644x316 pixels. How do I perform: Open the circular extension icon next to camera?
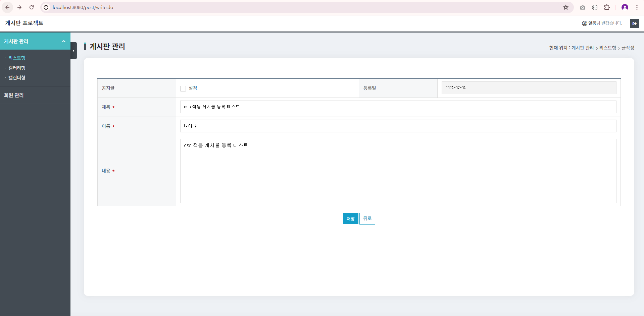[x=595, y=7]
